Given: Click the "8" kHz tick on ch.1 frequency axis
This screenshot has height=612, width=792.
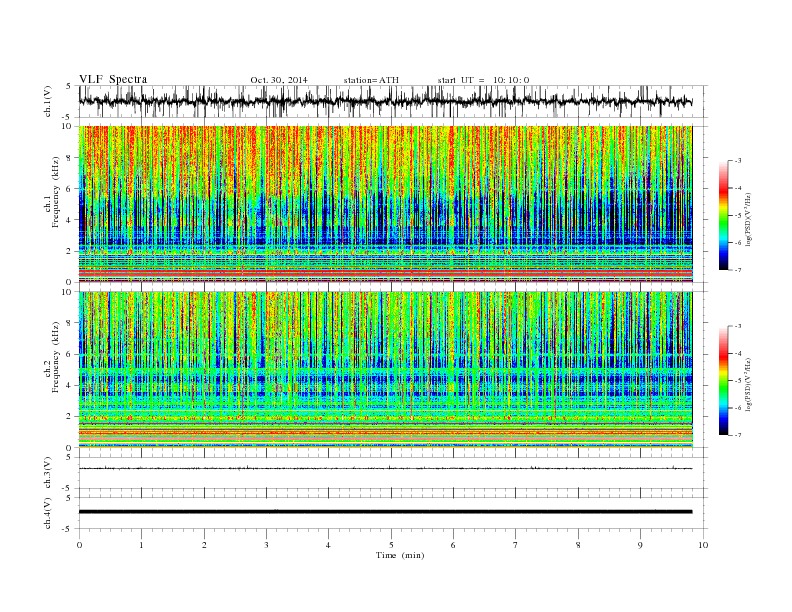Looking at the screenshot, I should coord(70,158).
